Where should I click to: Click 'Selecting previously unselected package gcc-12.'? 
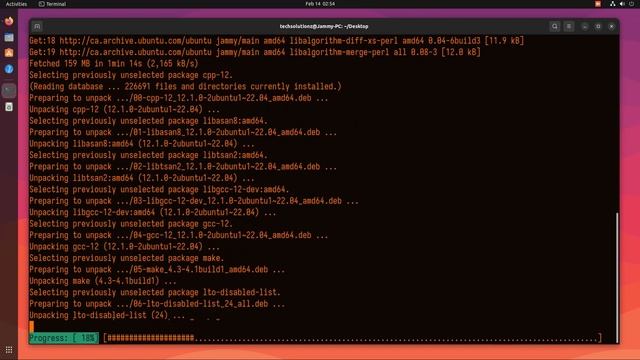pyautogui.click(x=131, y=224)
